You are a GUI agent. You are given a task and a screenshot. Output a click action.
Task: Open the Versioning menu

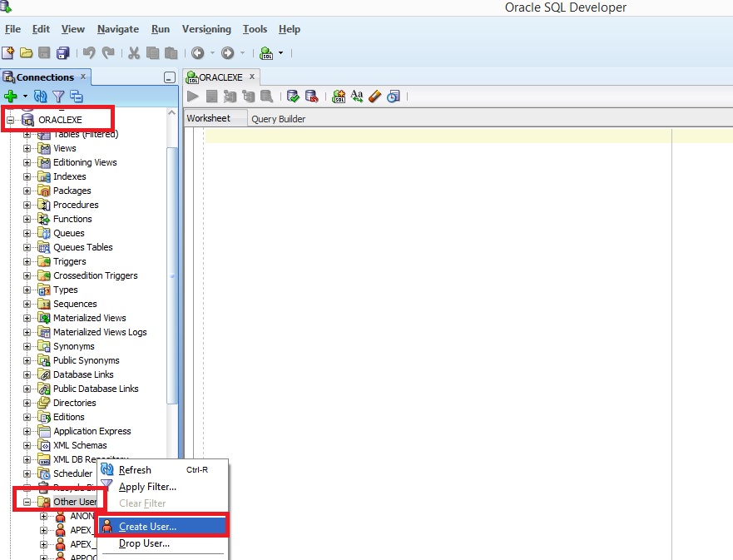pyautogui.click(x=206, y=29)
